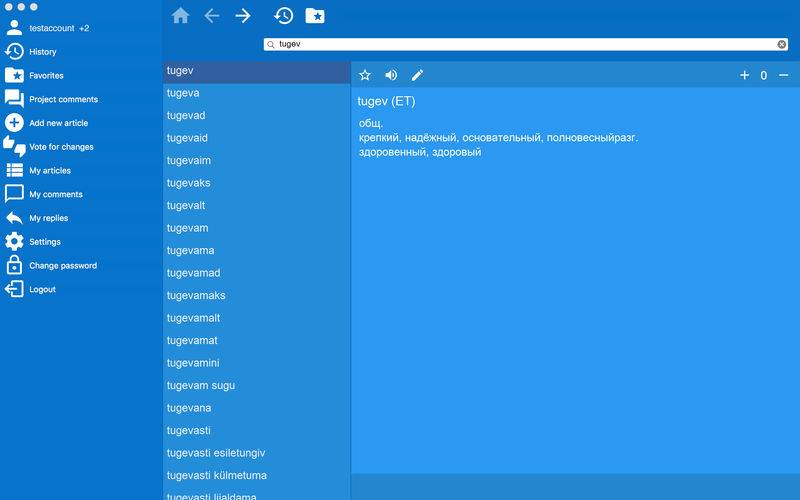This screenshot has height=500, width=800.
Task: Open My replies label
Action: 48,218
